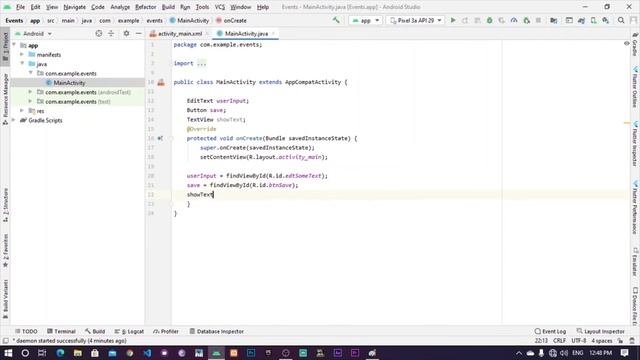Viewport: 640px width, 360px height.
Task: Click the CRLF line separator indicator
Action: (559, 340)
